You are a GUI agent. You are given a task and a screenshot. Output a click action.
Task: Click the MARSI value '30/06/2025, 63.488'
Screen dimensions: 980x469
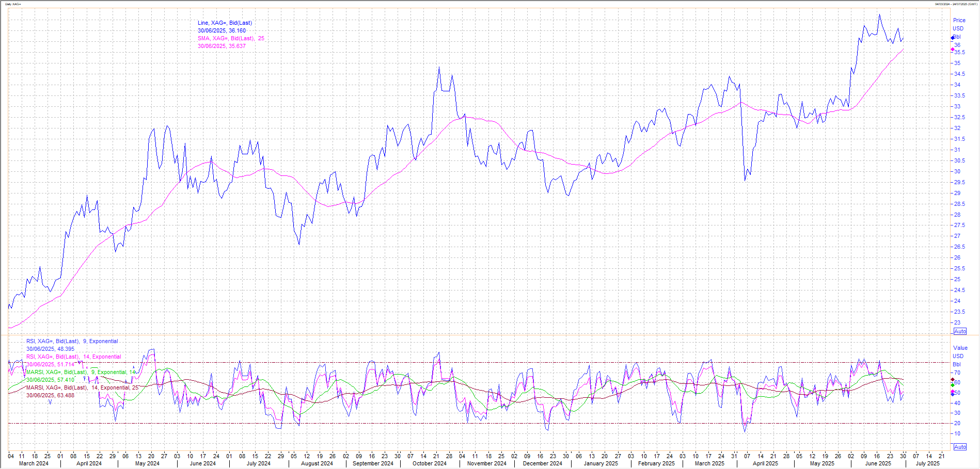(x=50, y=395)
